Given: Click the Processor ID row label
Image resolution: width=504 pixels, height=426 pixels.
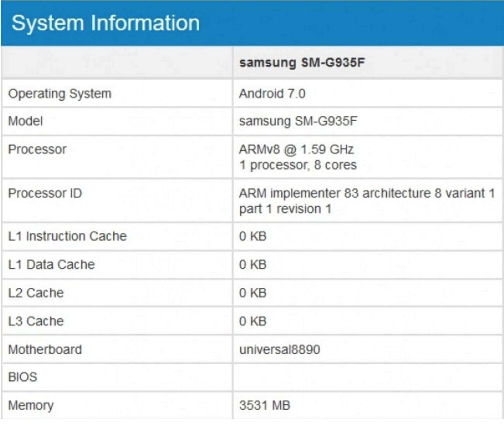Looking at the screenshot, I should coord(45,193).
